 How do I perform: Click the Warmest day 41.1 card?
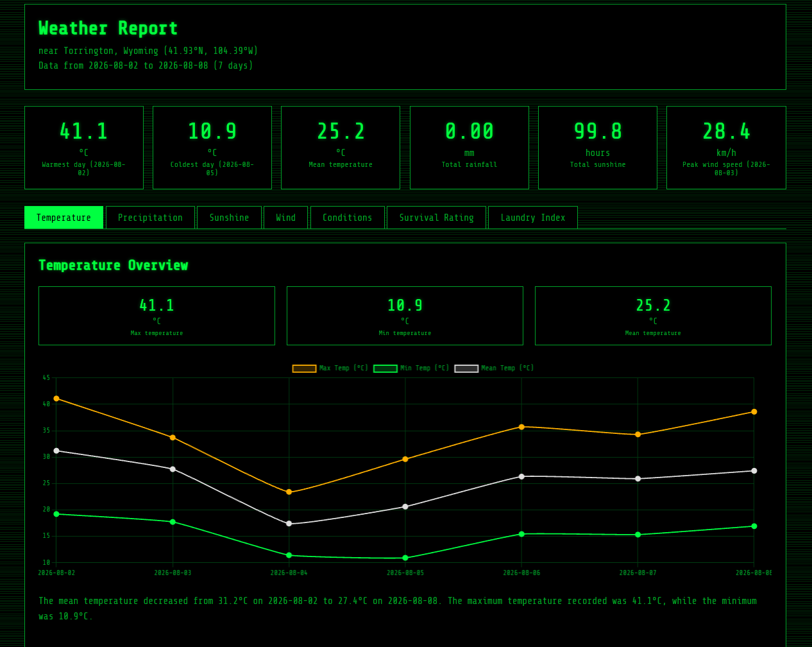coord(84,148)
